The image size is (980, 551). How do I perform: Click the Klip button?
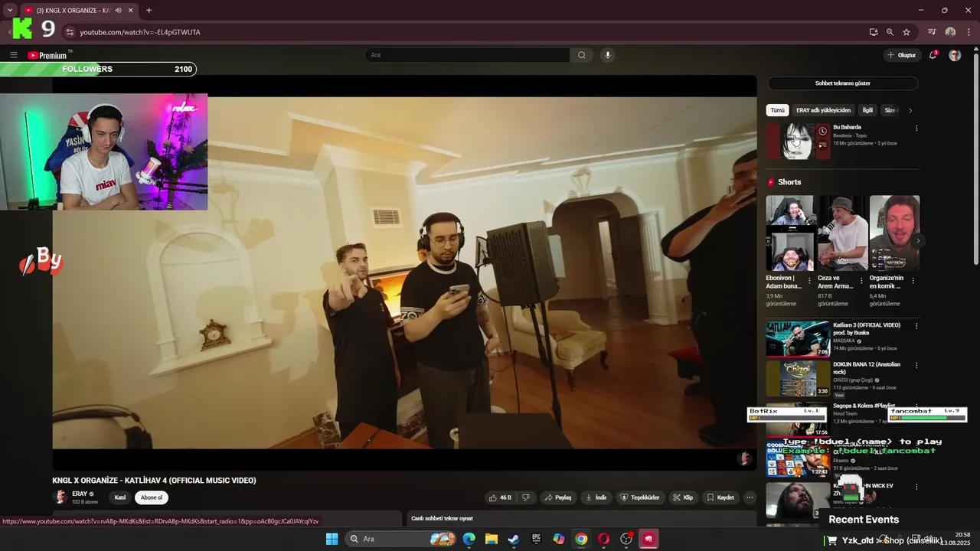click(x=683, y=497)
